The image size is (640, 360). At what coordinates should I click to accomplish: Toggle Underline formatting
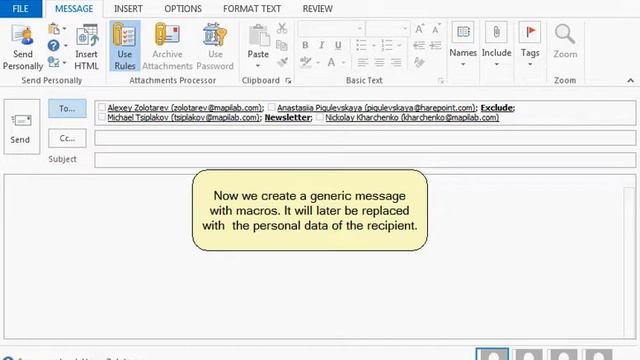click(x=338, y=45)
